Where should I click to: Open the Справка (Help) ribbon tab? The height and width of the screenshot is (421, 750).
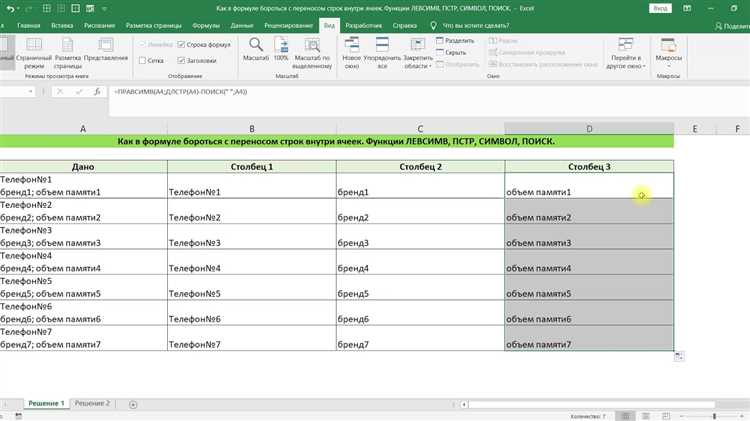coord(405,25)
